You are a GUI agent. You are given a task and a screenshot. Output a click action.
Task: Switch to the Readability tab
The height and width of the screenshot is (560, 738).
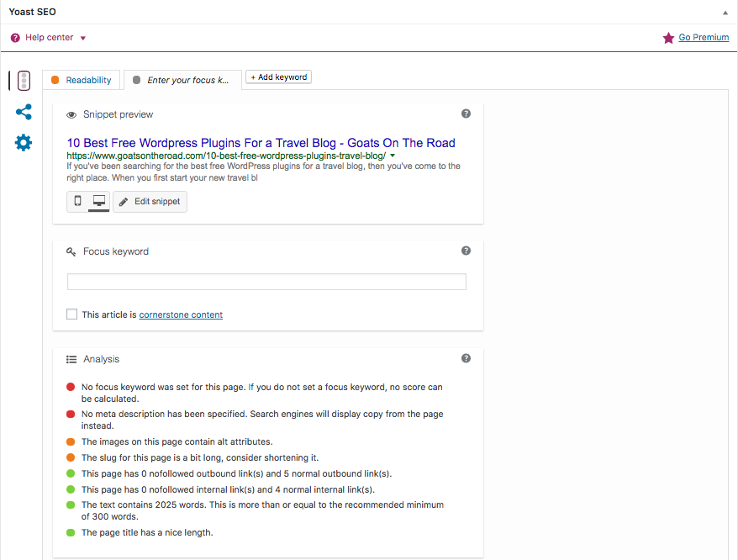[81, 80]
